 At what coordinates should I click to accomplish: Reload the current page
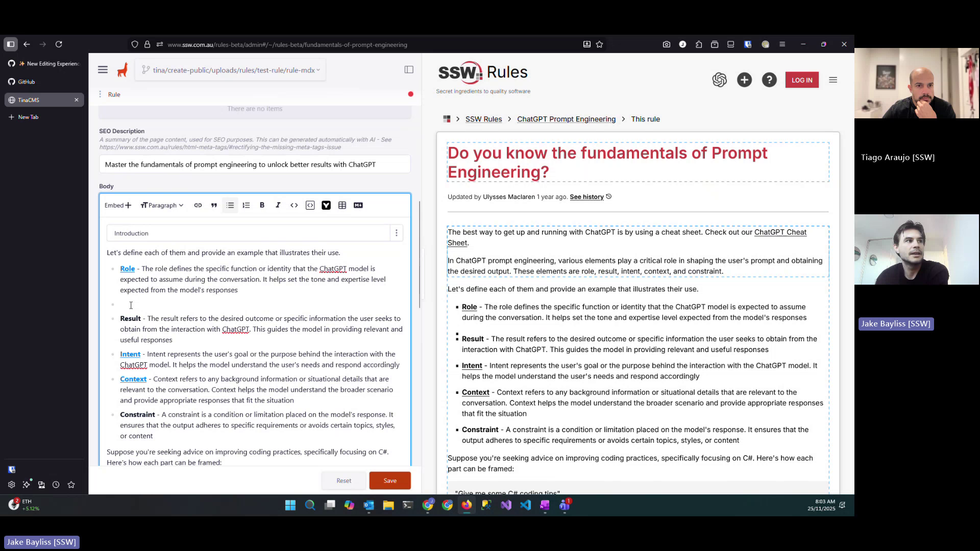(x=59, y=44)
